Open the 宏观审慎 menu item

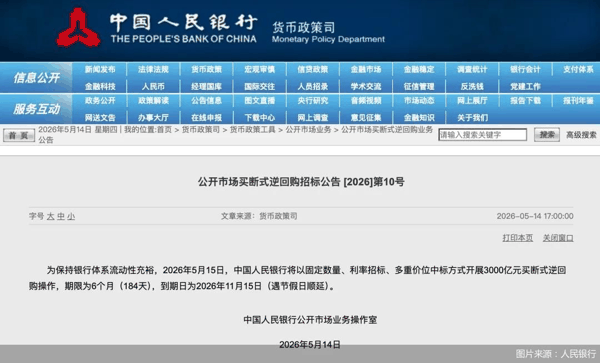tap(259, 69)
